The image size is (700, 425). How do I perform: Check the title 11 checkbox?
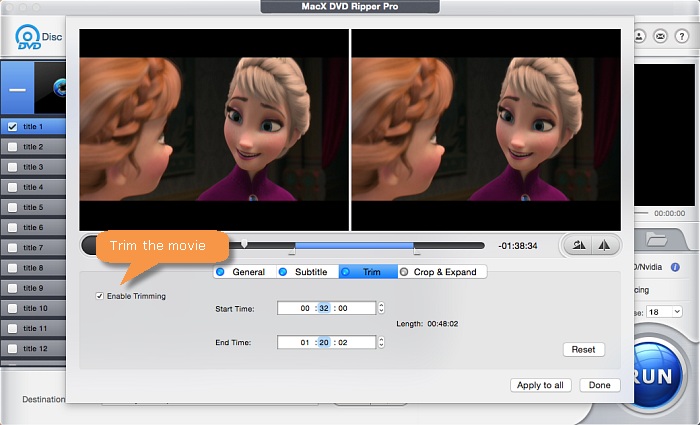pyautogui.click(x=12, y=329)
